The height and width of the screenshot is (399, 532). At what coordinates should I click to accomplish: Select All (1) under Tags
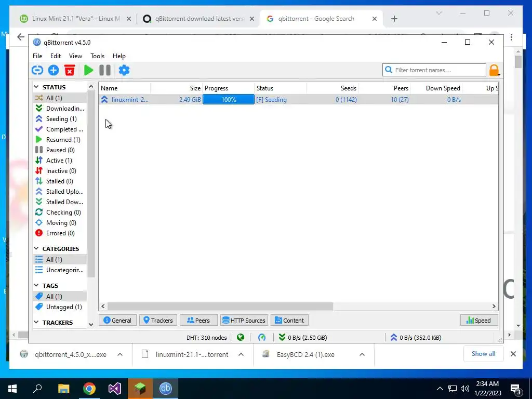60,297
